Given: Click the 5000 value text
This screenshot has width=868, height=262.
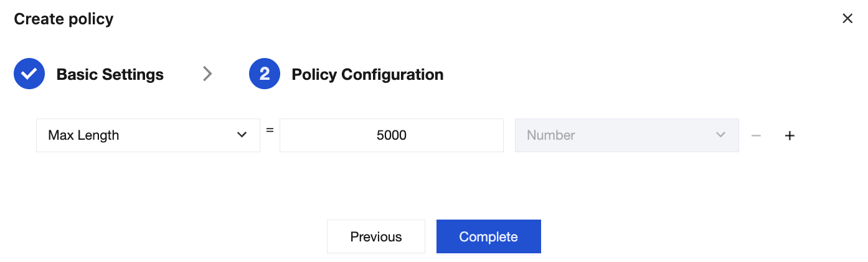Looking at the screenshot, I should [x=392, y=135].
